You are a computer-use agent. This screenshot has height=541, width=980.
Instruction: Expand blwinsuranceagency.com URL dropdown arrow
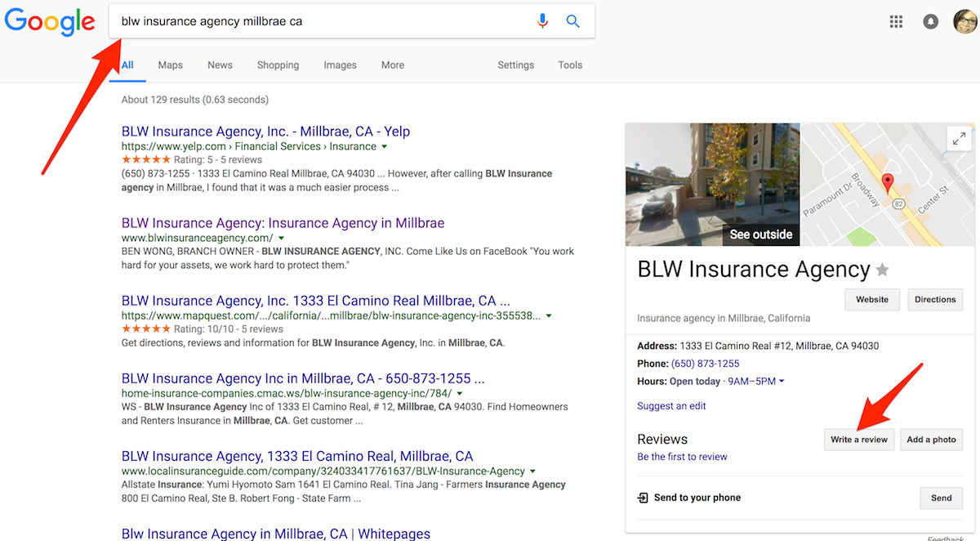click(281, 239)
